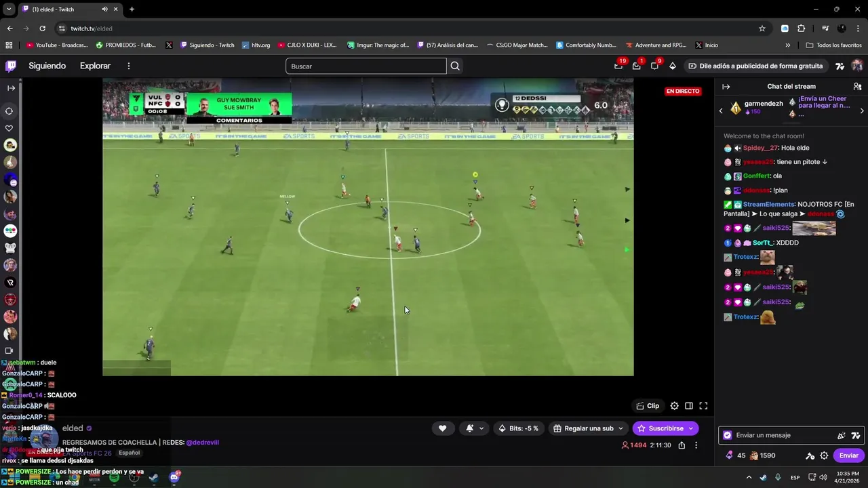
Task: Open inbox notifications with badge 1
Action: coord(636,66)
